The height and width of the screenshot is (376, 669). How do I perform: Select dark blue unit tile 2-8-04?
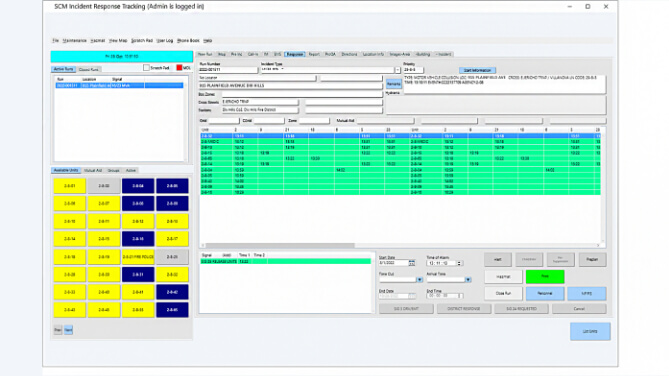click(x=138, y=186)
